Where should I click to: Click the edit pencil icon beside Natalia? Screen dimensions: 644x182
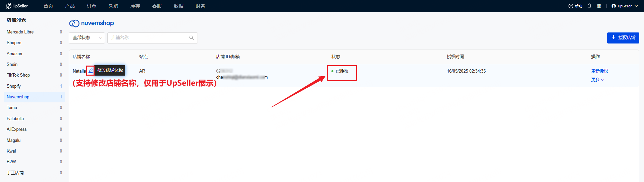click(91, 71)
